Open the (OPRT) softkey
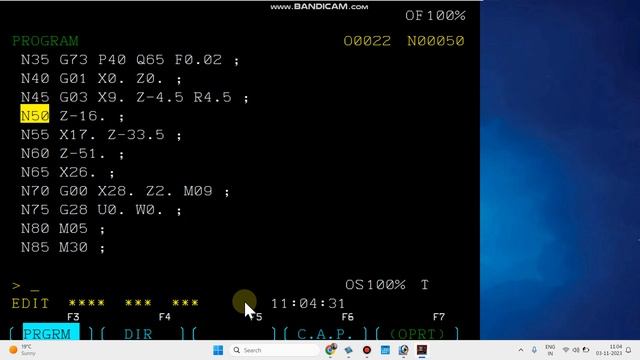640x360 pixels. (417, 333)
